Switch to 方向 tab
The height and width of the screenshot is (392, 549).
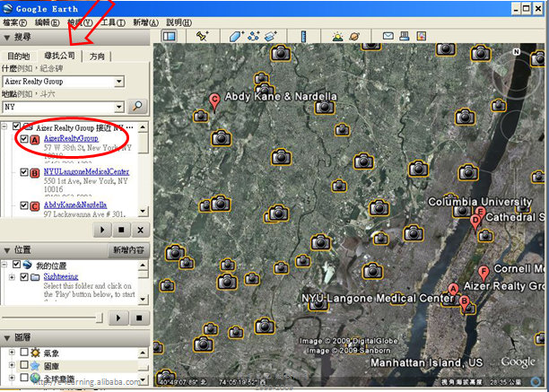tap(97, 56)
